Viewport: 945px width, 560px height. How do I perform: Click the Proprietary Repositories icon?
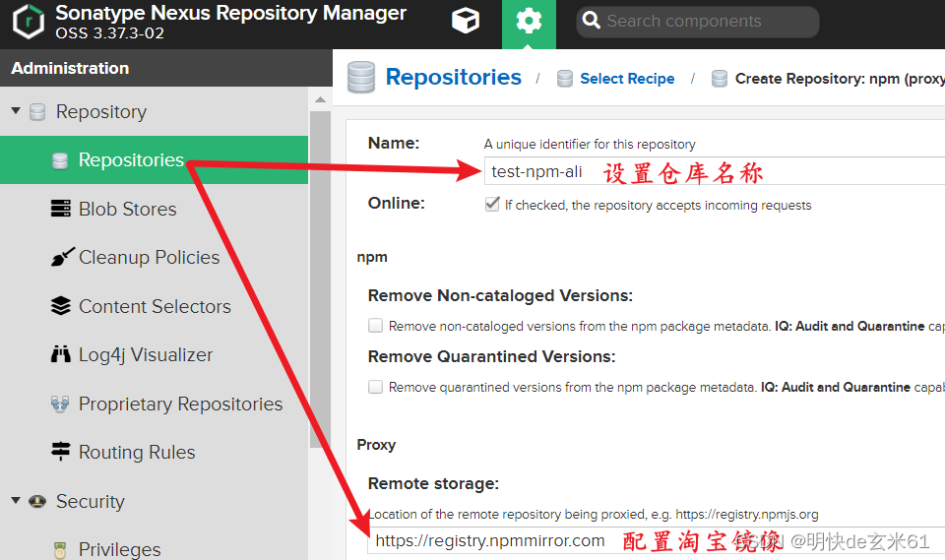pyautogui.click(x=60, y=404)
